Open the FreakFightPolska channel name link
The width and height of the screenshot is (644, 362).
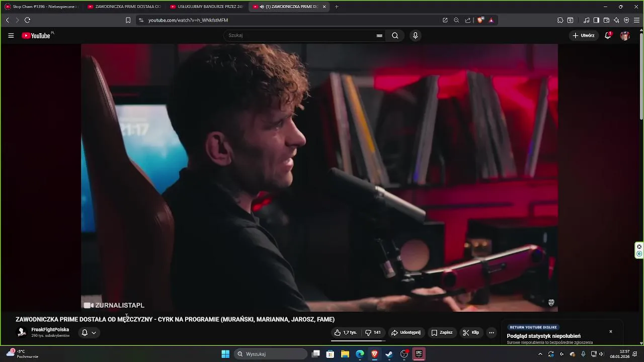pyautogui.click(x=50, y=330)
